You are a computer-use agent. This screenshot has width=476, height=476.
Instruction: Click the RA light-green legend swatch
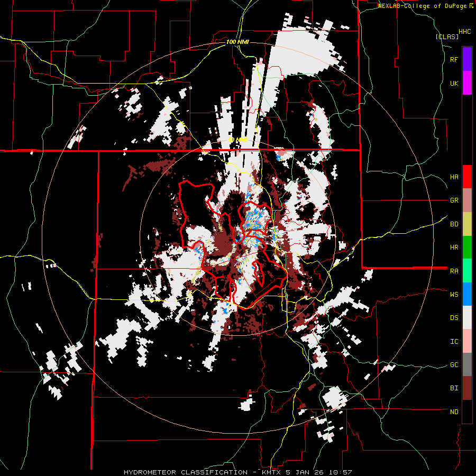(467, 271)
